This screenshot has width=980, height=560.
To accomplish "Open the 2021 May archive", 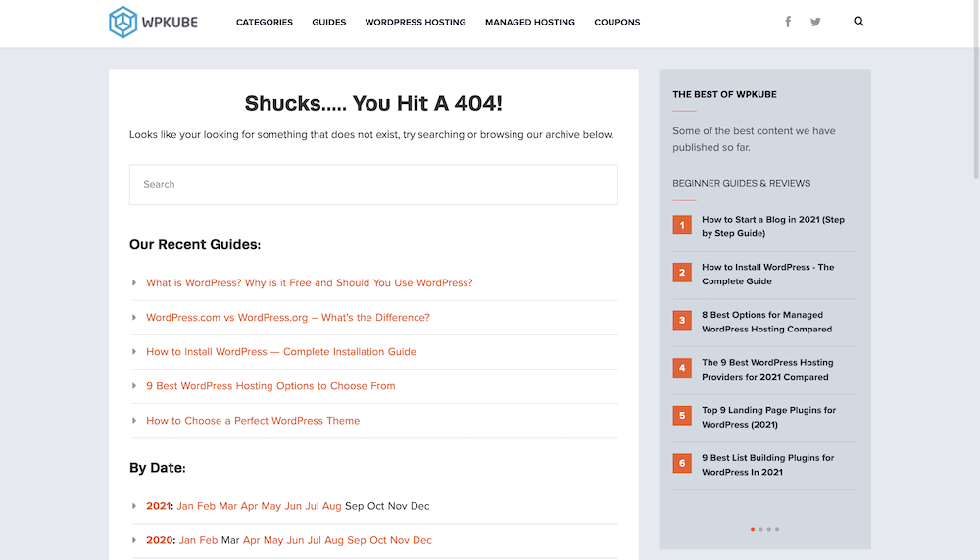I will [271, 505].
